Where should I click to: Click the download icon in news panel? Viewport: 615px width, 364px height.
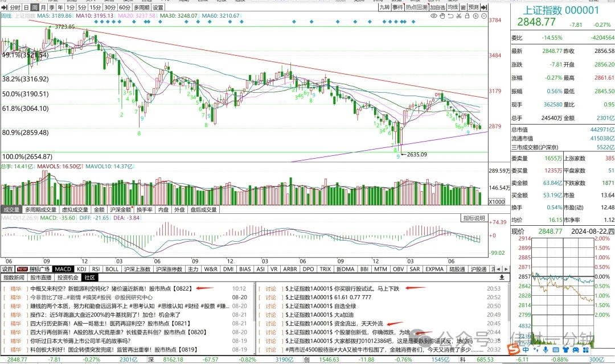(x=502, y=278)
